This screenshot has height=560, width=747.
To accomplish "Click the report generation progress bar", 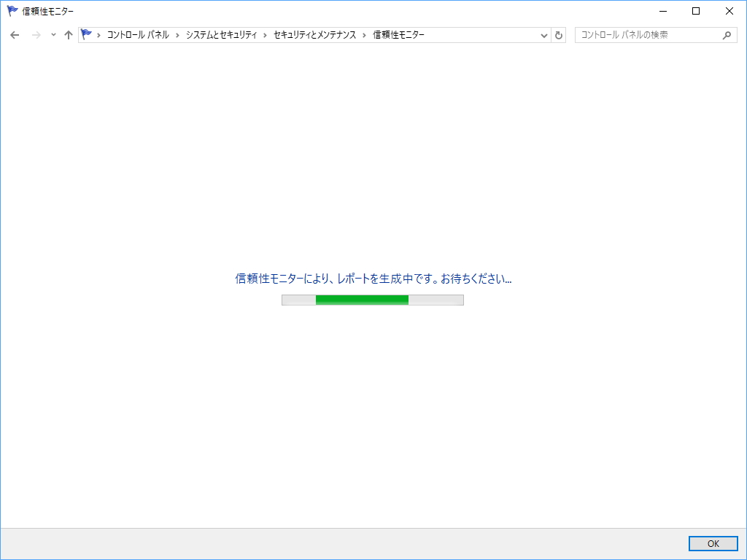I will coord(372,299).
